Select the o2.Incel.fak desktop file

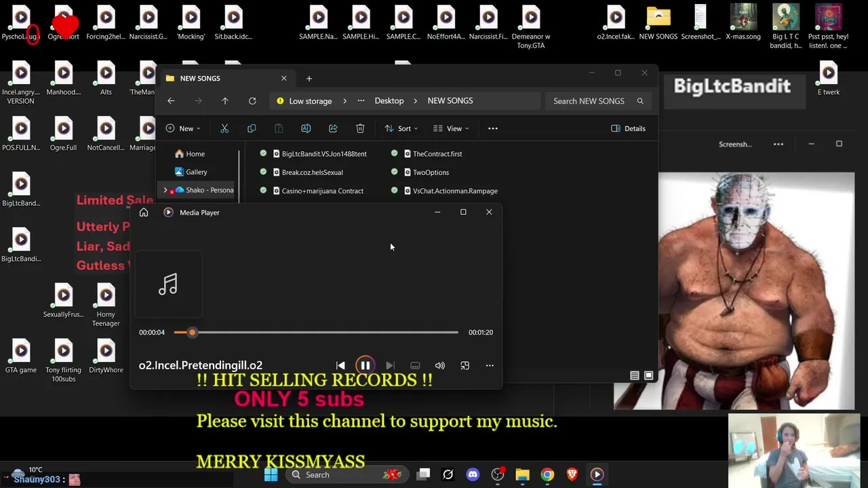pos(616,23)
